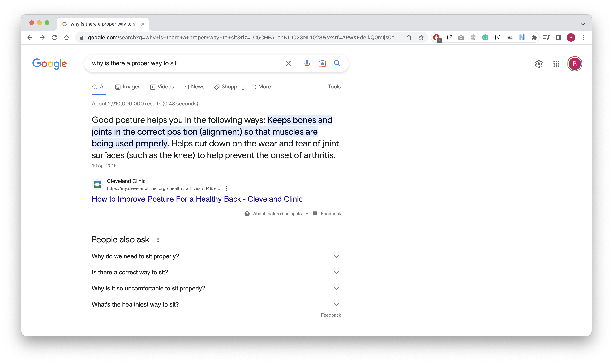Open Google apps grid menu
613x364 pixels.
(556, 64)
